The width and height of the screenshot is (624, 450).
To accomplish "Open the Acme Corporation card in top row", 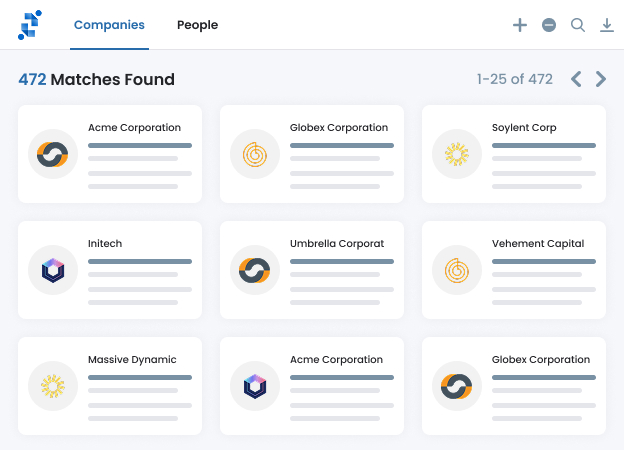I will [x=109, y=154].
